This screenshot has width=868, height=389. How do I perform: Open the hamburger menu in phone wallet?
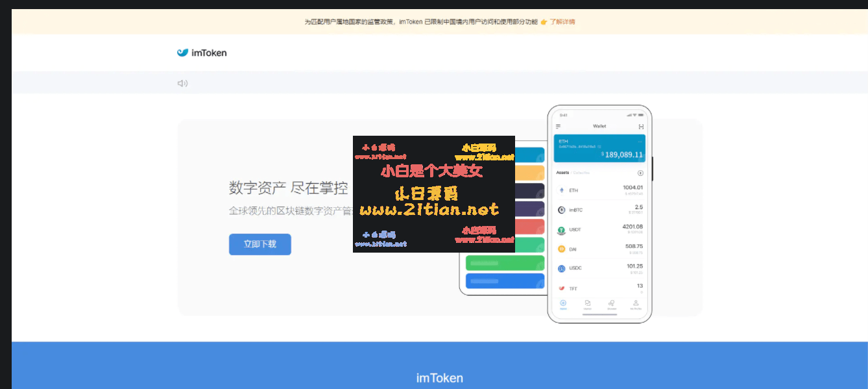click(x=559, y=126)
